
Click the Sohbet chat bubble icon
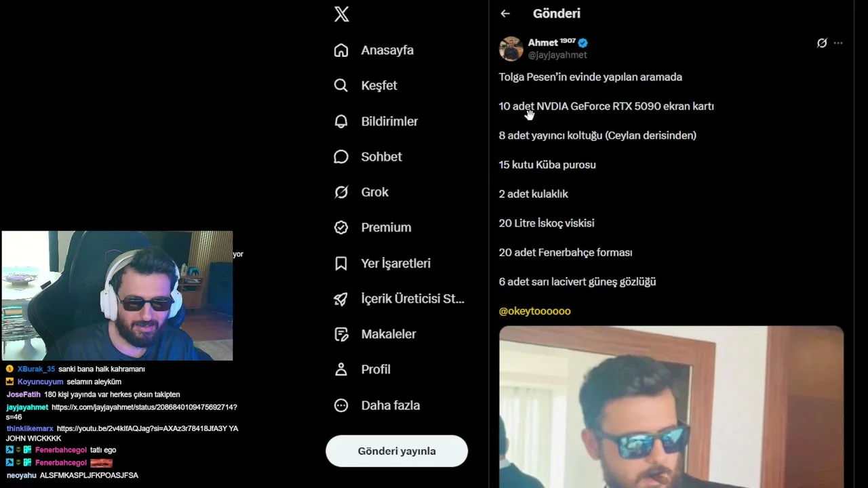[341, 157]
